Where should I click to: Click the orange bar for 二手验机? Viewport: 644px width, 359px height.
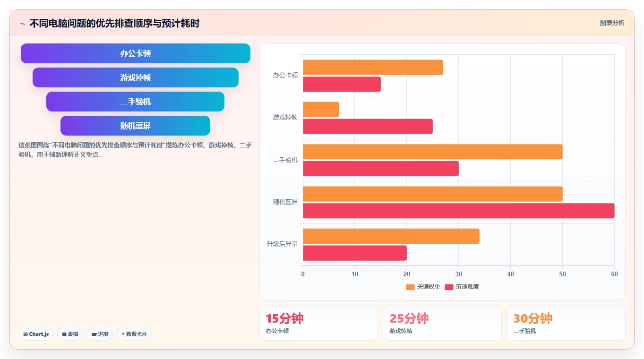click(x=432, y=152)
